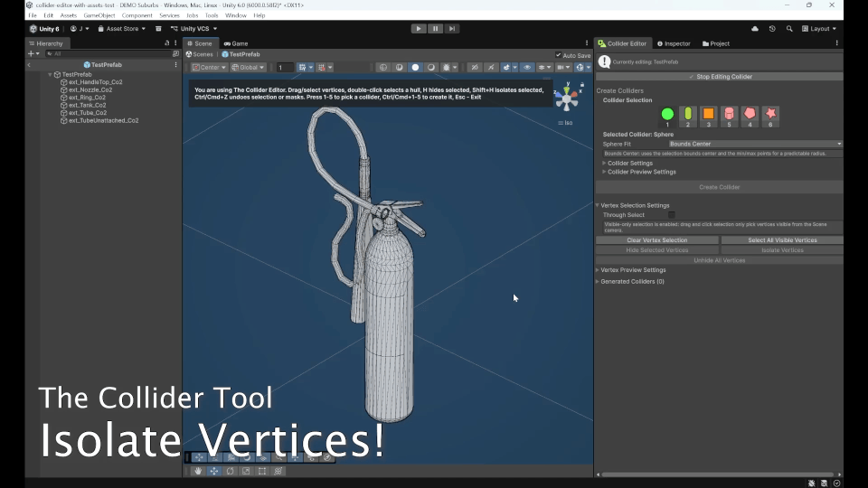Click the Create Collider button
Viewport: 868px width, 488px height.
[720, 187]
